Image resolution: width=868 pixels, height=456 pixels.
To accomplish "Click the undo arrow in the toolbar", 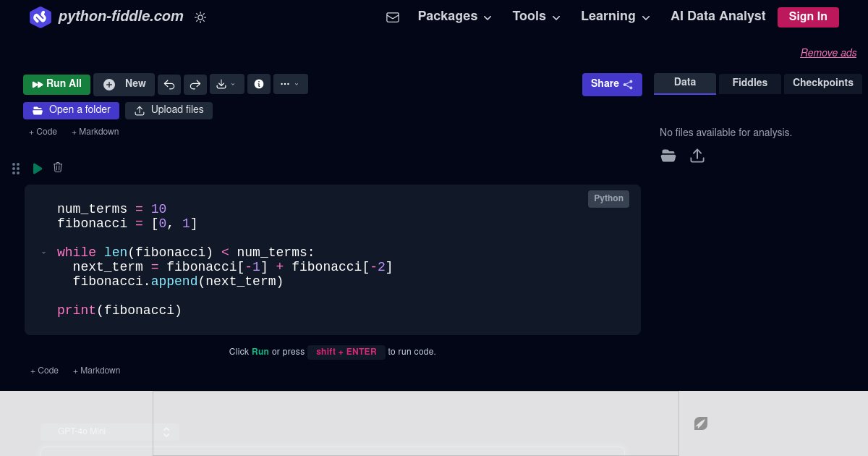I will point(169,84).
